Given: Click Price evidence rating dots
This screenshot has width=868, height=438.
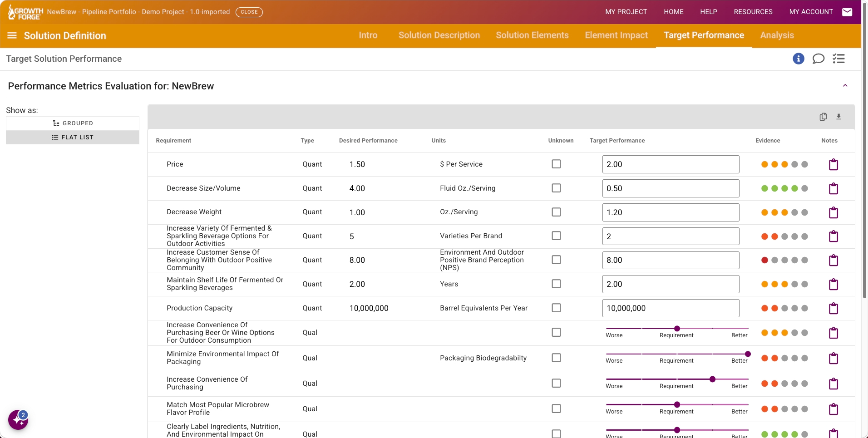Looking at the screenshot, I should [x=784, y=164].
